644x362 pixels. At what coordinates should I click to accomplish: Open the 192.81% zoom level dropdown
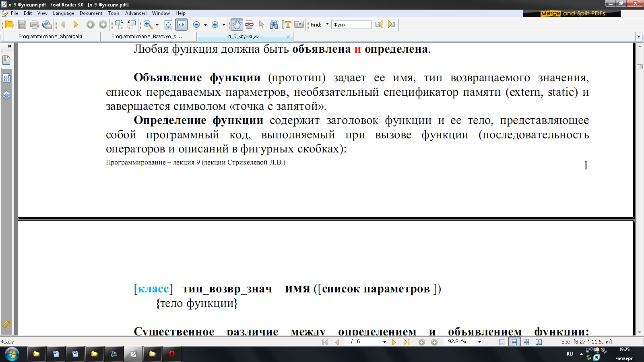coord(479,342)
